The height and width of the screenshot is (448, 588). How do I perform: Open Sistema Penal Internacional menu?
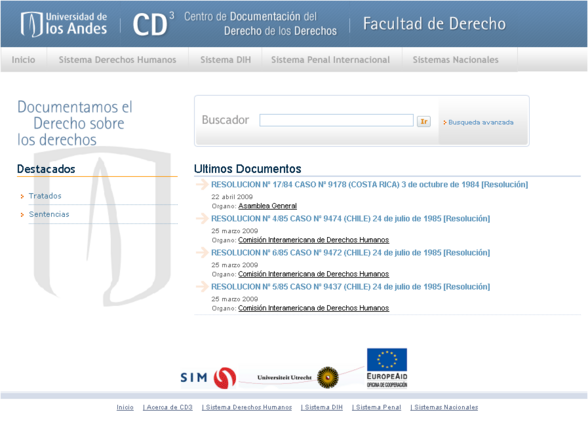tap(330, 60)
